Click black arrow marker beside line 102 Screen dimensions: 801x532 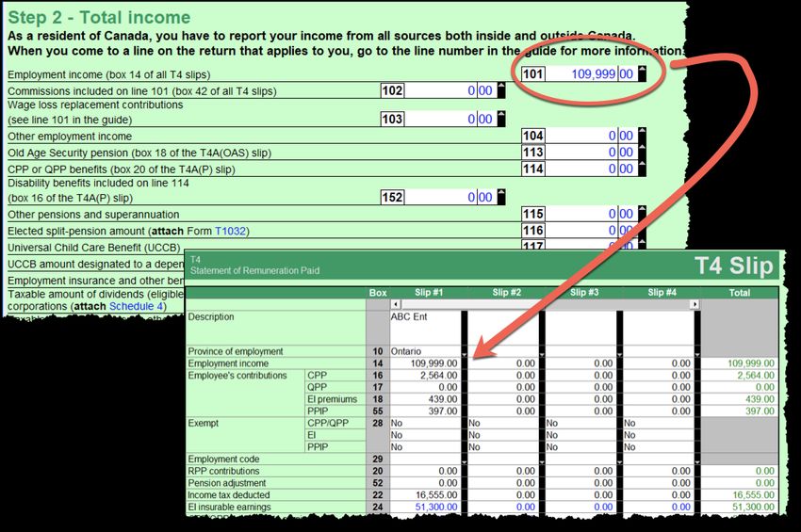point(501,90)
